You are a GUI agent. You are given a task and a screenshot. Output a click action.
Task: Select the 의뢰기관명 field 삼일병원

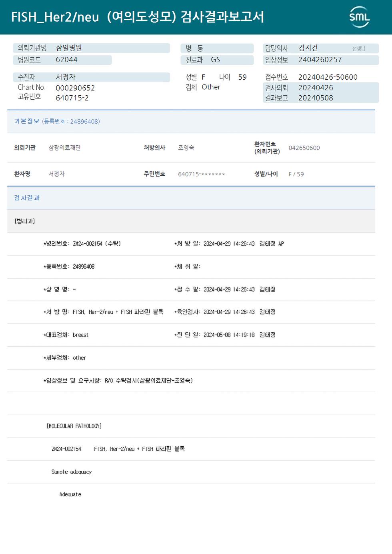tap(91, 48)
